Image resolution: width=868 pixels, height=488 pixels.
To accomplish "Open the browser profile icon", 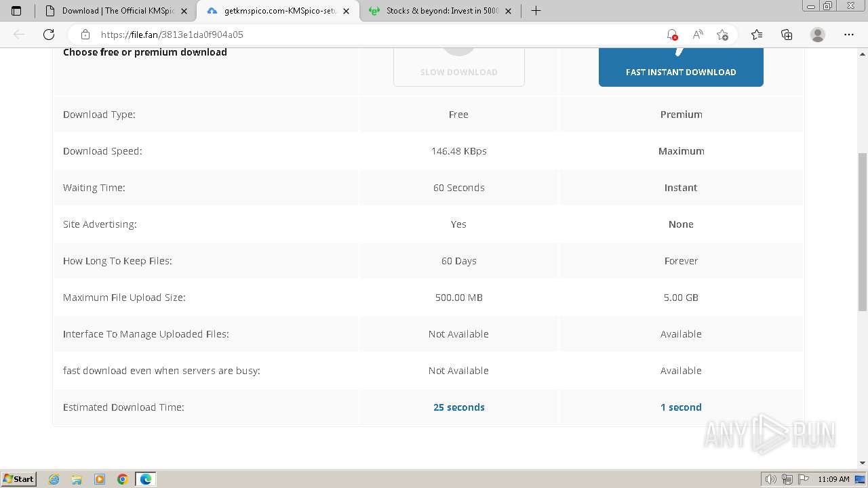I will pos(818,35).
